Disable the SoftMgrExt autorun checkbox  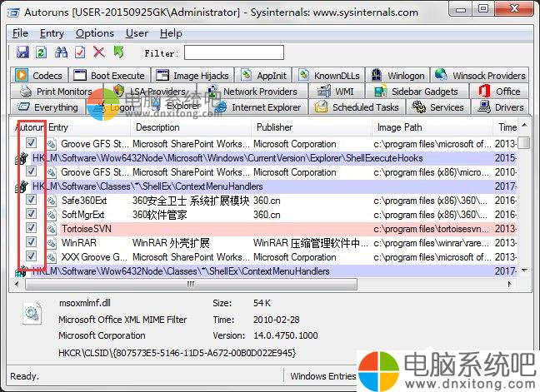click(31, 214)
